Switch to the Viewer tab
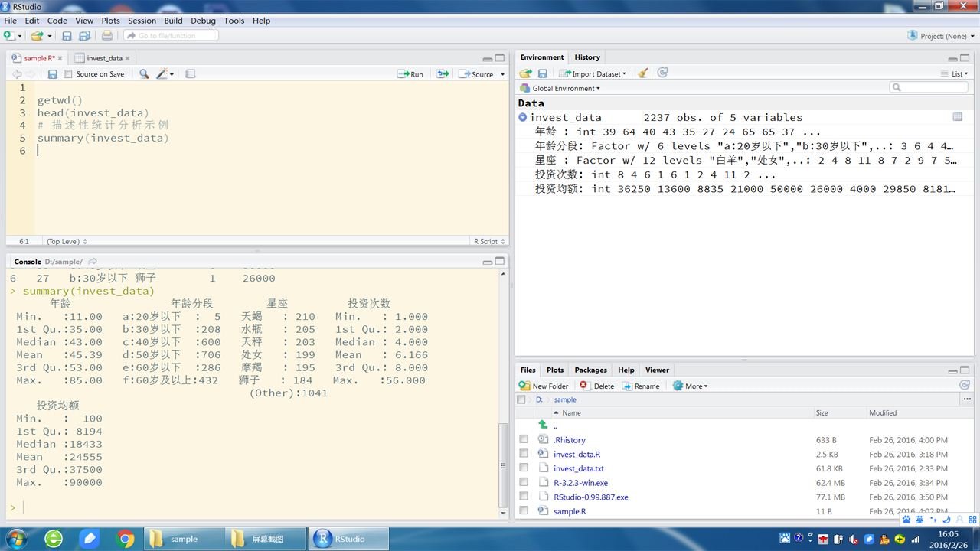The width and height of the screenshot is (980, 551). pyautogui.click(x=657, y=370)
